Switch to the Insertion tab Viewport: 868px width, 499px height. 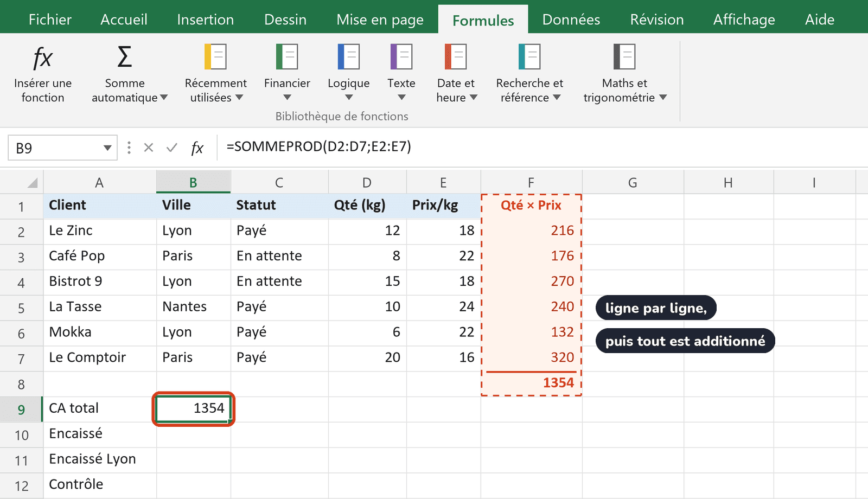coord(205,20)
